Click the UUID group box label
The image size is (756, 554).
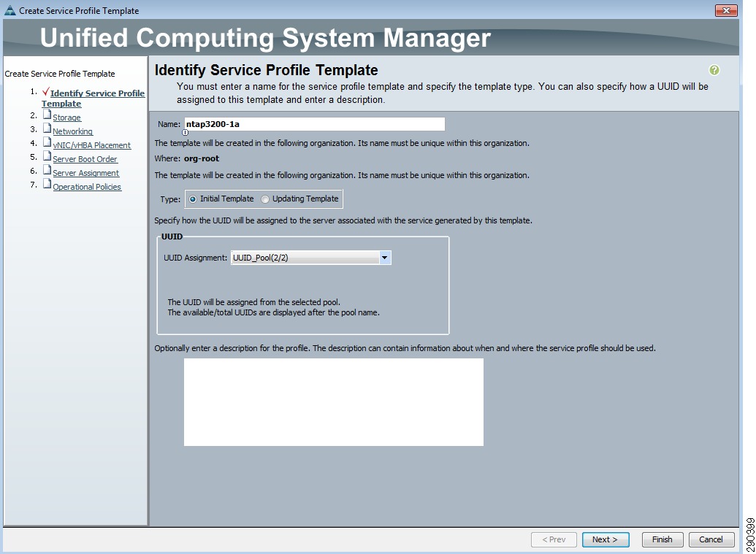point(172,236)
